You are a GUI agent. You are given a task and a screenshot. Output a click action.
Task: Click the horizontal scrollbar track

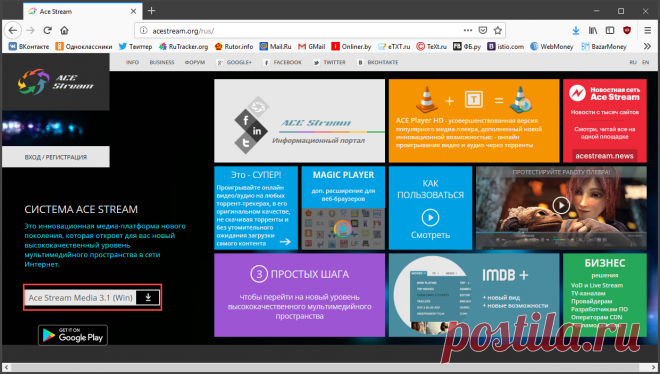330,367
